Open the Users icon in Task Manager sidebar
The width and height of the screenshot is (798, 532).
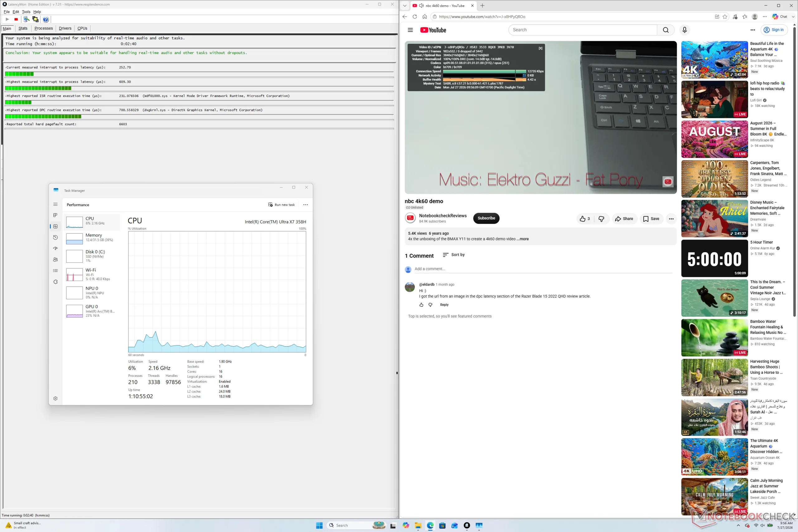pyautogui.click(x=55, y=260)
